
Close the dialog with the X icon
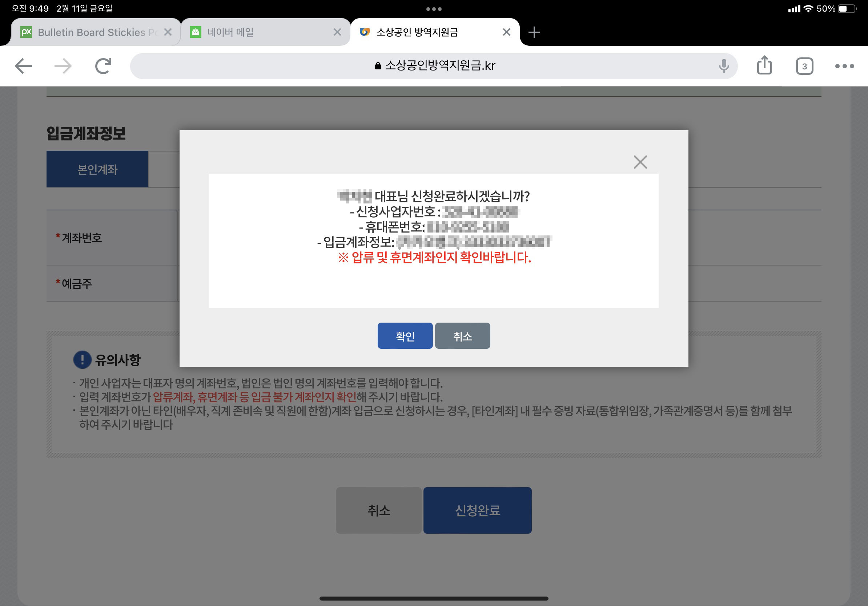(640, 162)
